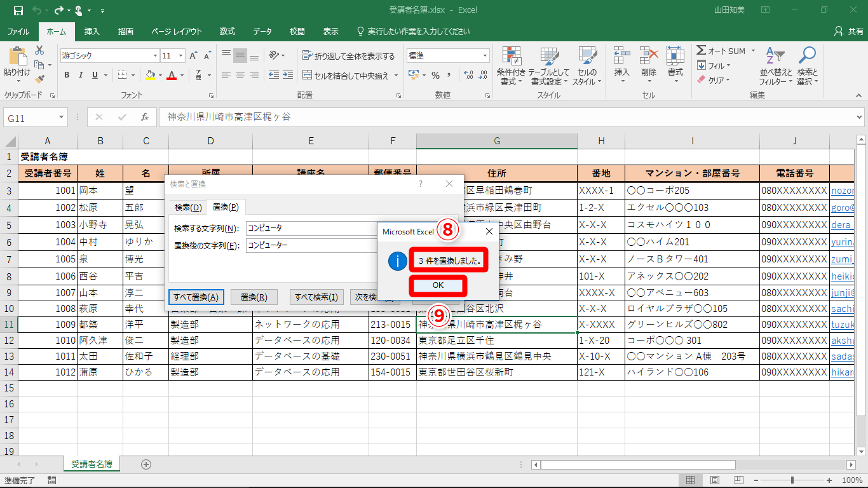The image size is (868, 488).
Task: Open the 数式 ribbon tab
Action: 227,31
